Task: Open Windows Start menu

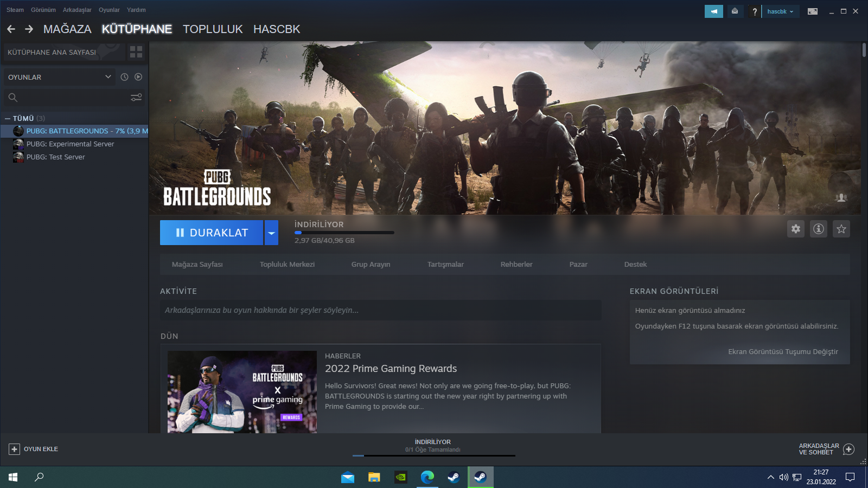Action: (13, 477)
